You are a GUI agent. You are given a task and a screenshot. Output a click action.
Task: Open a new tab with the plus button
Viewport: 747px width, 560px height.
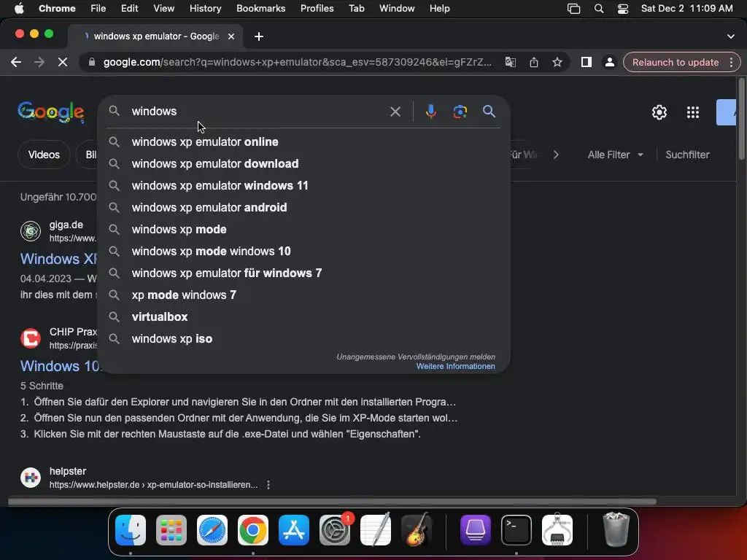(259, 36)
